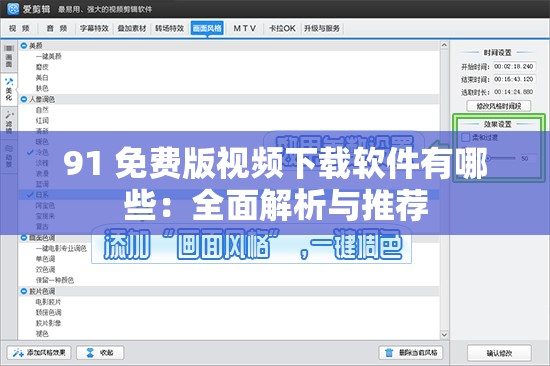Open the 视频 tab
The height and width of the screenshot is (366, 550).
[19, 28]
